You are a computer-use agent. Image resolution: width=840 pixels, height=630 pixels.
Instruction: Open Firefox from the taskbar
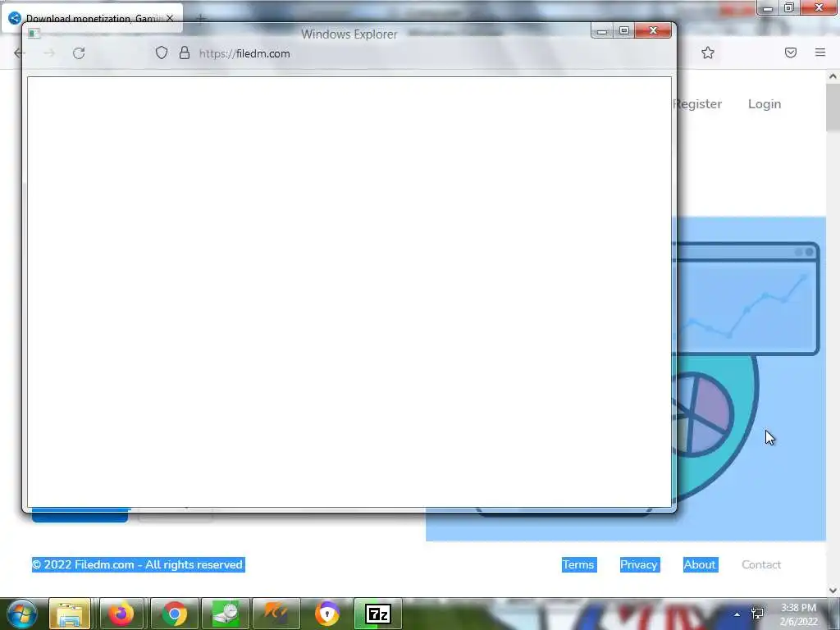tap(121, 614)
